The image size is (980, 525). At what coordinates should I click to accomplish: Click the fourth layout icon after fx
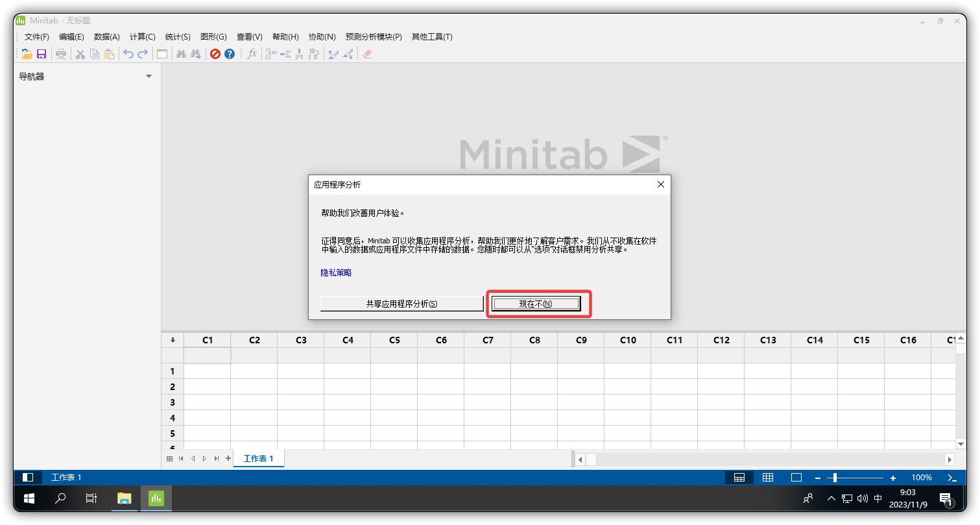[x=314, y=54]
